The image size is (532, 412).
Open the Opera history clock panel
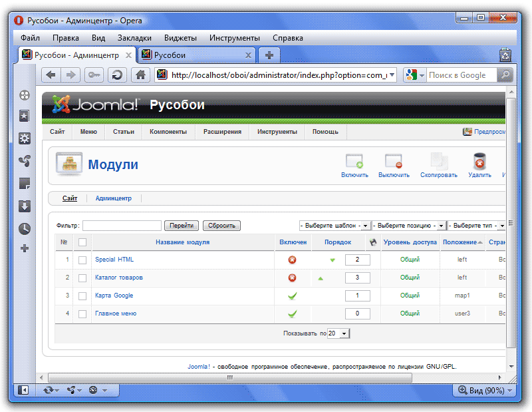point(25,228)
